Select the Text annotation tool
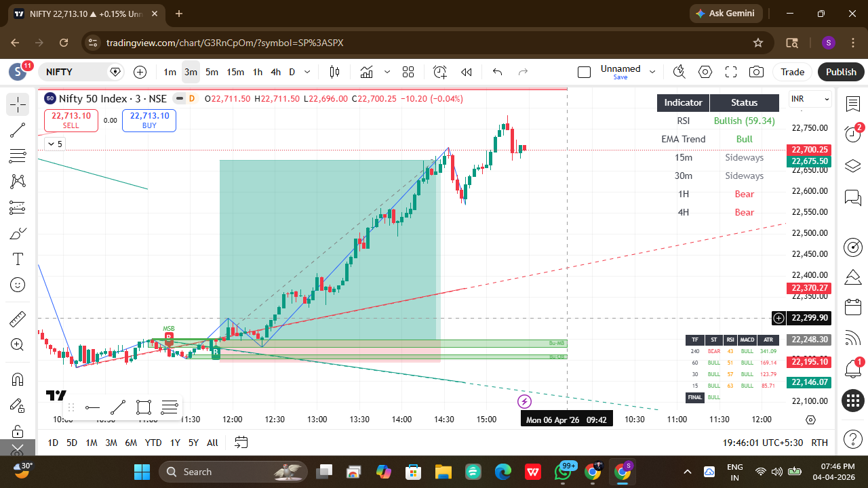The height and width of the screenshot is (488, 868). tap(18, 260)
